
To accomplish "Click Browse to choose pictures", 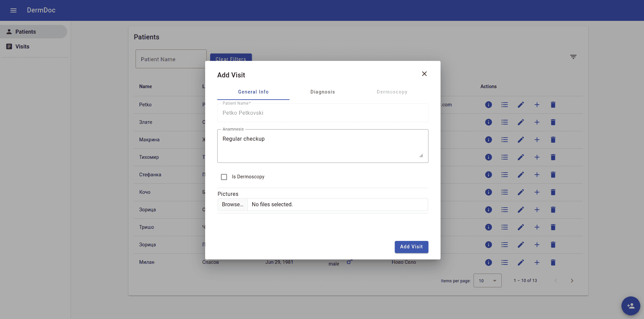I will click(x=232, y=205).
